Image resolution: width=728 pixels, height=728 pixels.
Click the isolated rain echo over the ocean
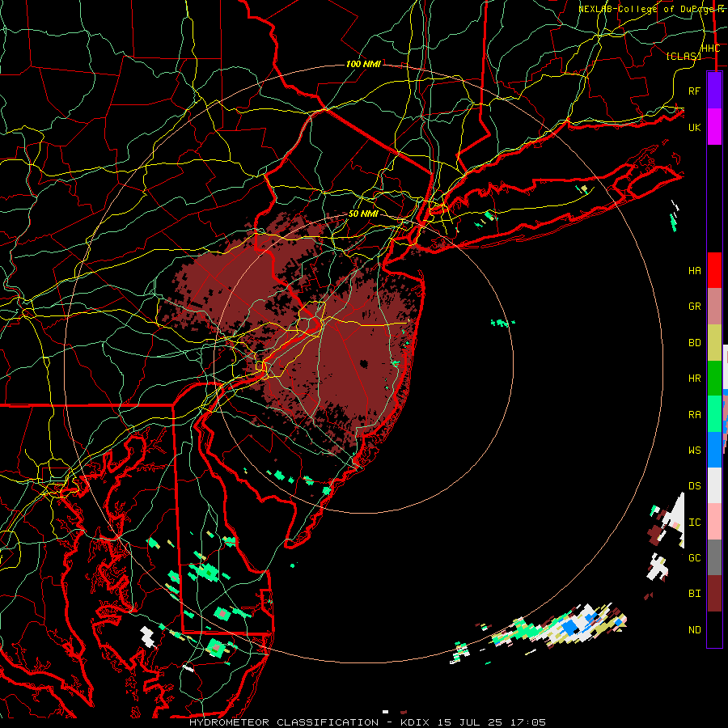(x=502, y=322)
